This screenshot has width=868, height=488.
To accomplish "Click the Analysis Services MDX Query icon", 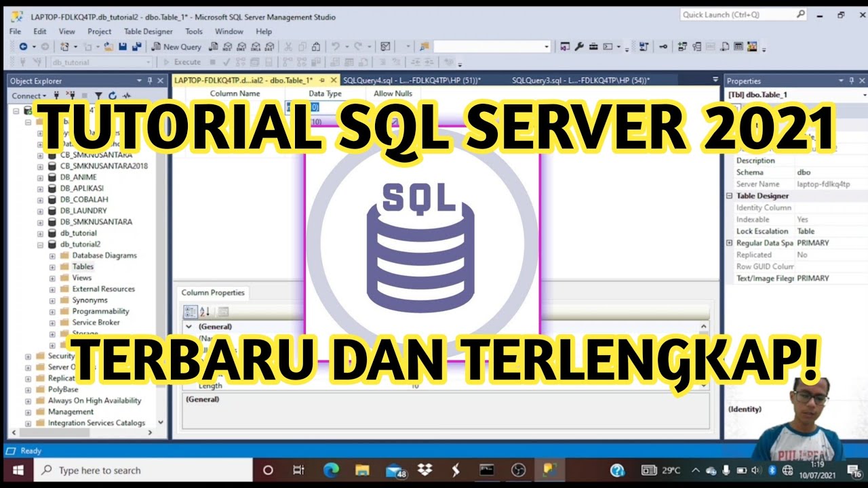I will [227, 47].
